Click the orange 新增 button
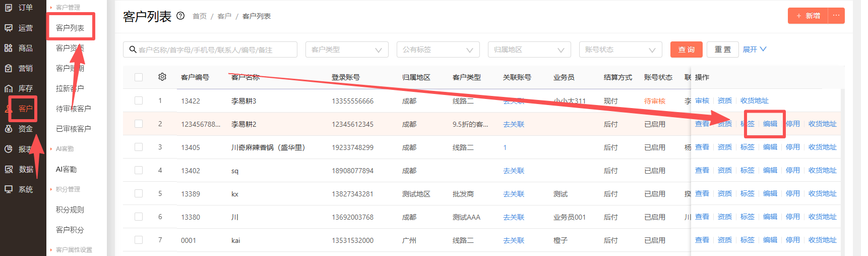Viewport: 868px width, 256px height. coord(808,16)
